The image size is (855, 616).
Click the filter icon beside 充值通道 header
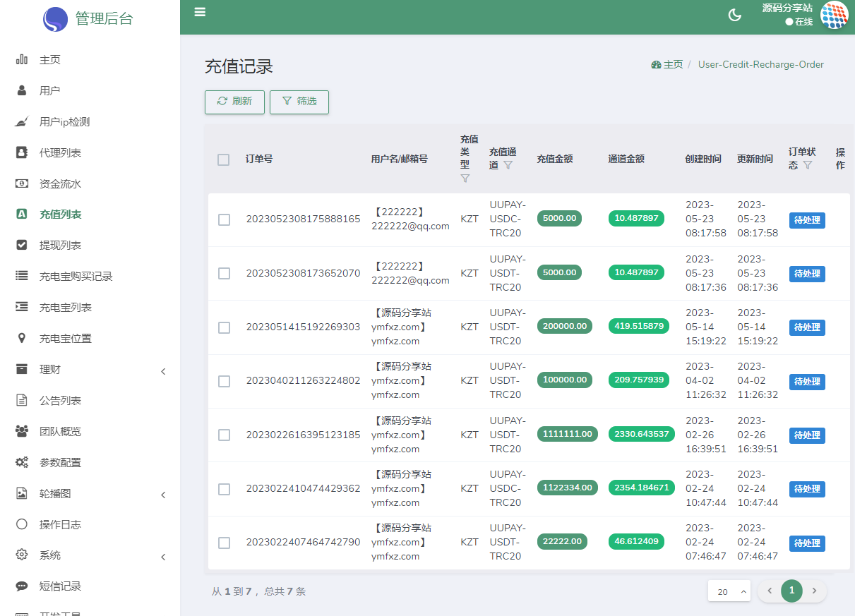tap(508, 165)
